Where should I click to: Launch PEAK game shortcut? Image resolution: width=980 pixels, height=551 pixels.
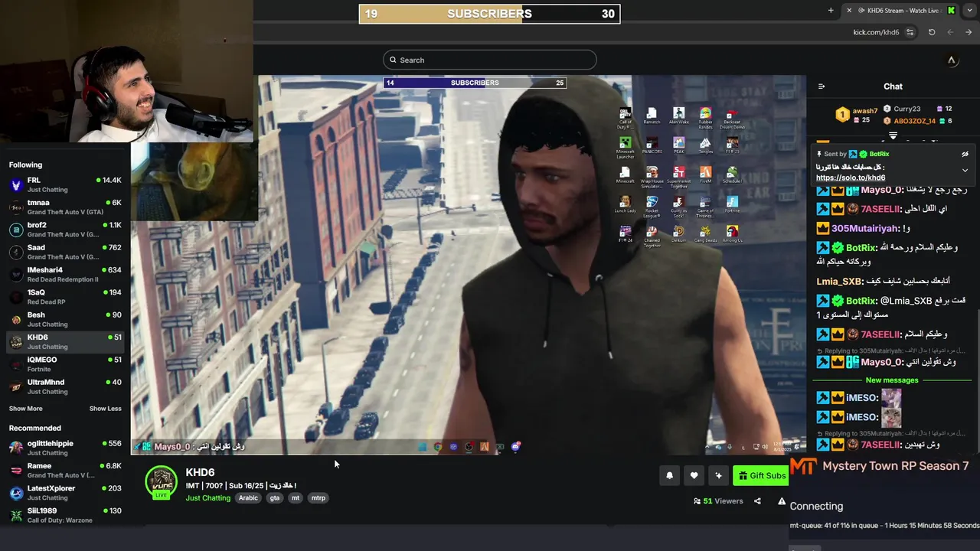678,145
